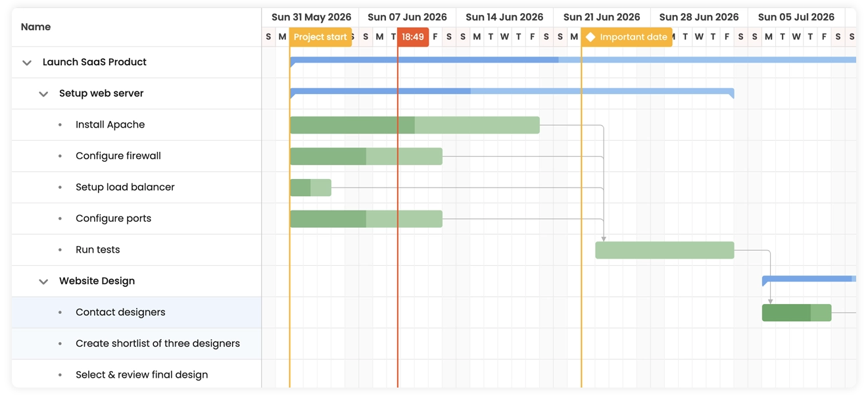Select Create shortlist of three designers row

coord(137,343)
